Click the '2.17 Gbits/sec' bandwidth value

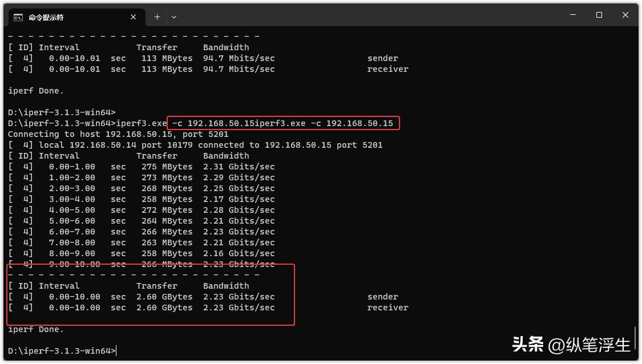point(239,200)
